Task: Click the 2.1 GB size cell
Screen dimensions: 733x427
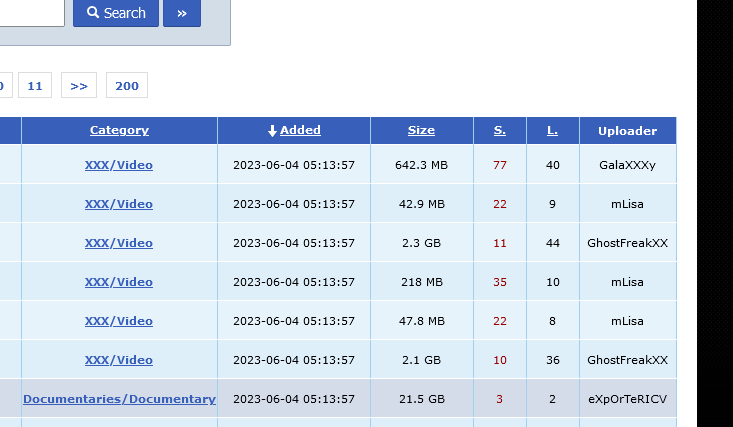Action: [x=421, y=360]
